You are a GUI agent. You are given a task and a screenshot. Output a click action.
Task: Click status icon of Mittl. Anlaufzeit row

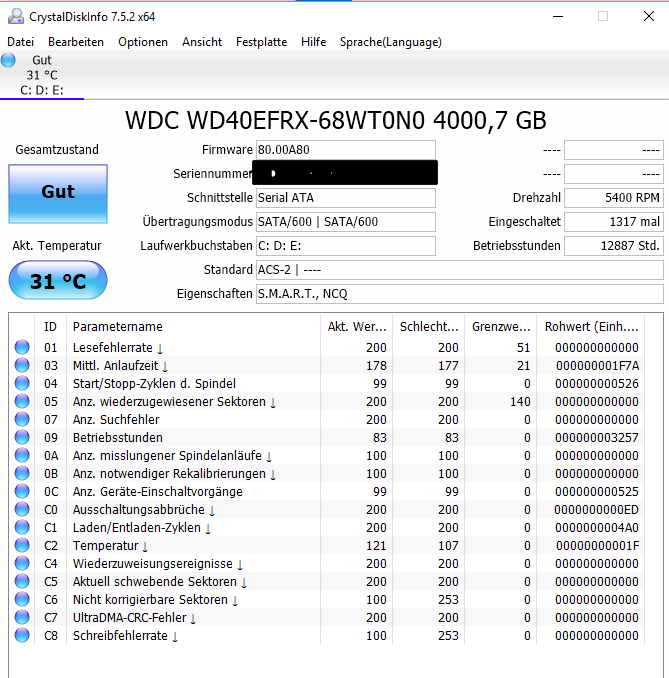coord(22,365)
